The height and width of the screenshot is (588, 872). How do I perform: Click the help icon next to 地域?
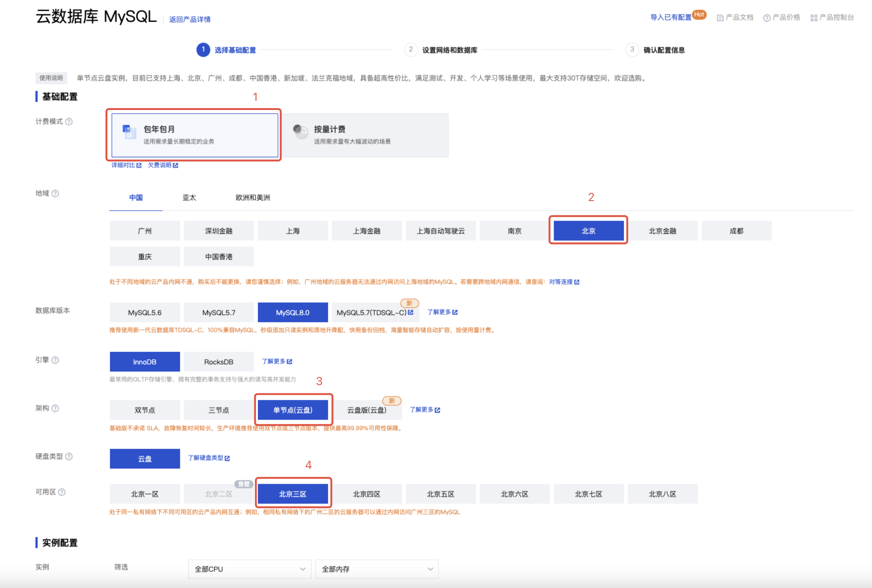55,193
